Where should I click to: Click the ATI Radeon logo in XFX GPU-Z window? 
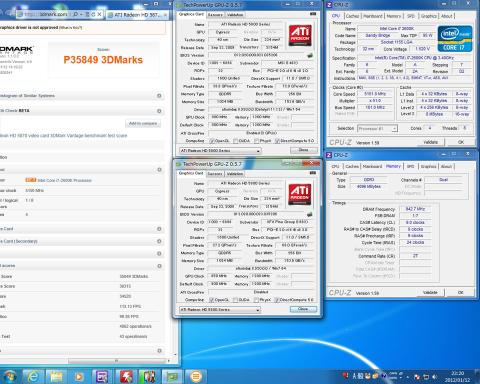tap(300, 194)
